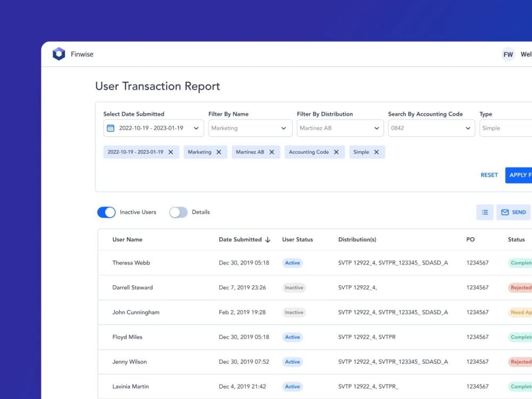Remove the Marketing filter chip
The image size is (532, 399).
point(219,152)
